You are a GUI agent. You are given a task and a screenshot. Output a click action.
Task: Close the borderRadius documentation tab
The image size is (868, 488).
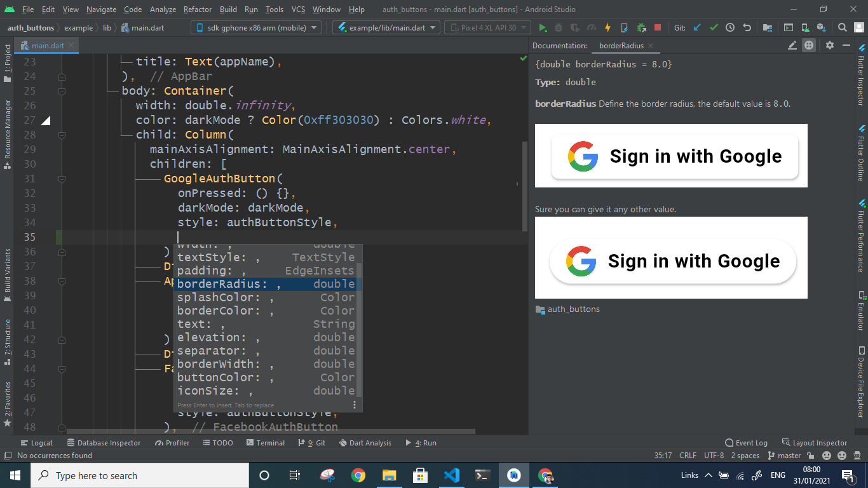[651, 46]
